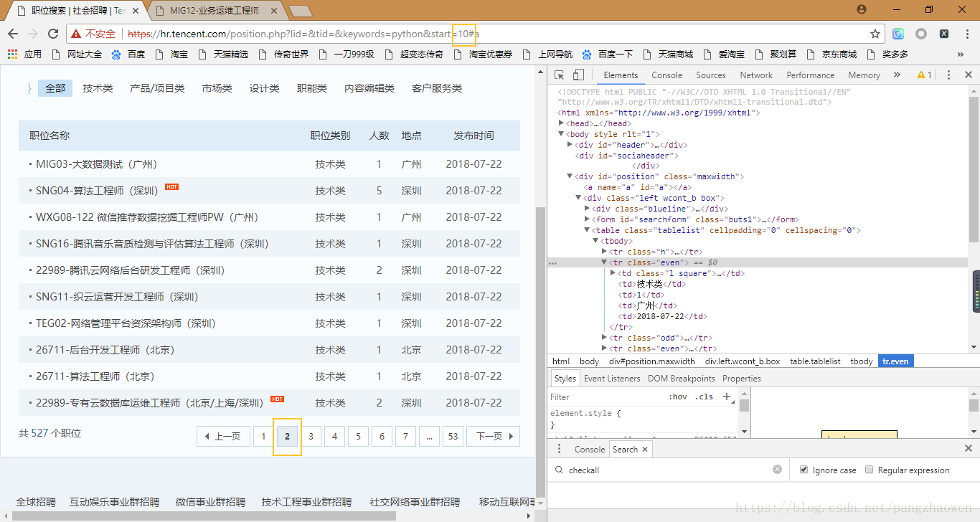Open 26711-后台开发工程师（北京） job link

(105, 350)
